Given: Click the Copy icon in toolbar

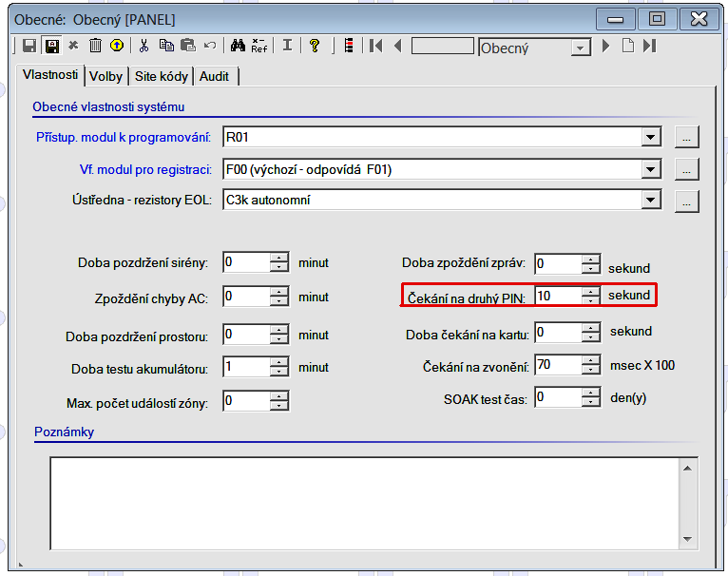Looking at the screenshot, I should click(166, 46).
